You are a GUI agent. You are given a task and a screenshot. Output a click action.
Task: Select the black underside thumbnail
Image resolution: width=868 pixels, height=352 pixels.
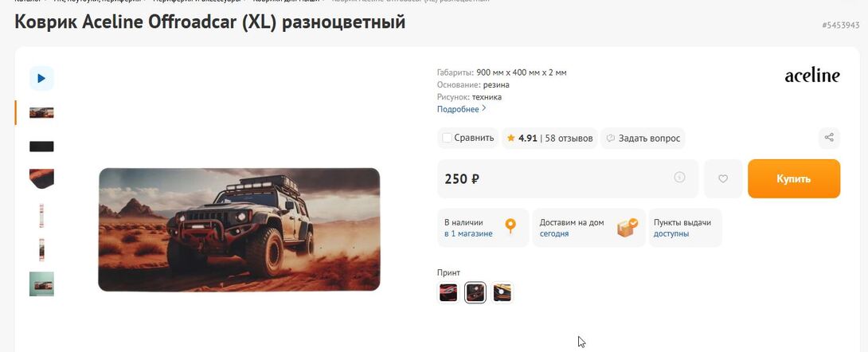tap(41, 146)
